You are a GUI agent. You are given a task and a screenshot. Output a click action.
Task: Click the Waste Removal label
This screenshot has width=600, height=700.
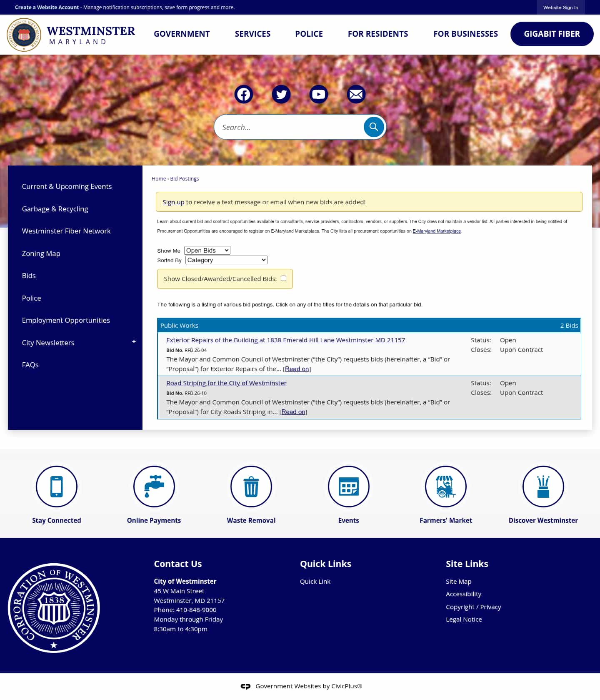251,520
